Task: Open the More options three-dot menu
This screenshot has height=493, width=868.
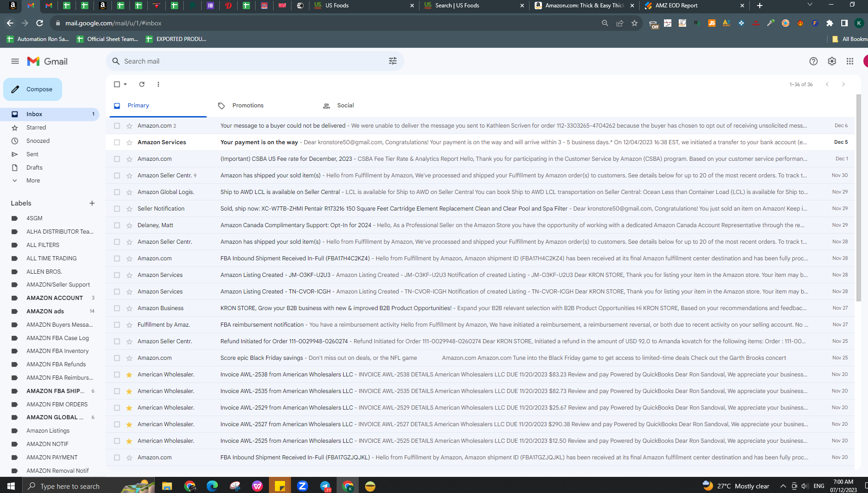Action: [x=158, y=84]
